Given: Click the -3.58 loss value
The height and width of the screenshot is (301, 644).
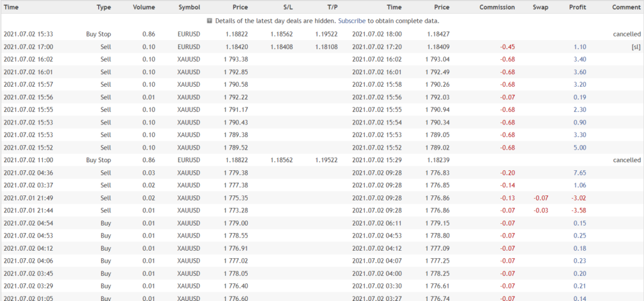Looking at the screenshot, I should (x=579, y=211).
